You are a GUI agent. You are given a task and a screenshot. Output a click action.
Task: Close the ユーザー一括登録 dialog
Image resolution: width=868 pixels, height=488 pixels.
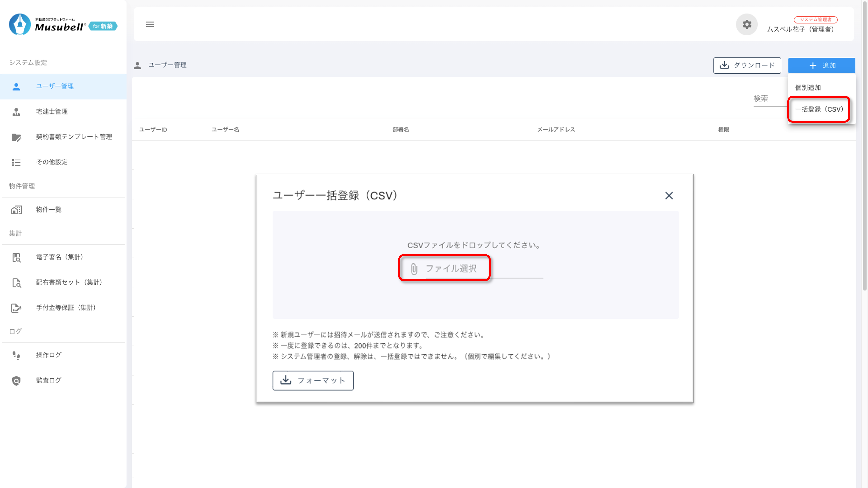click(x=669, y=195)
